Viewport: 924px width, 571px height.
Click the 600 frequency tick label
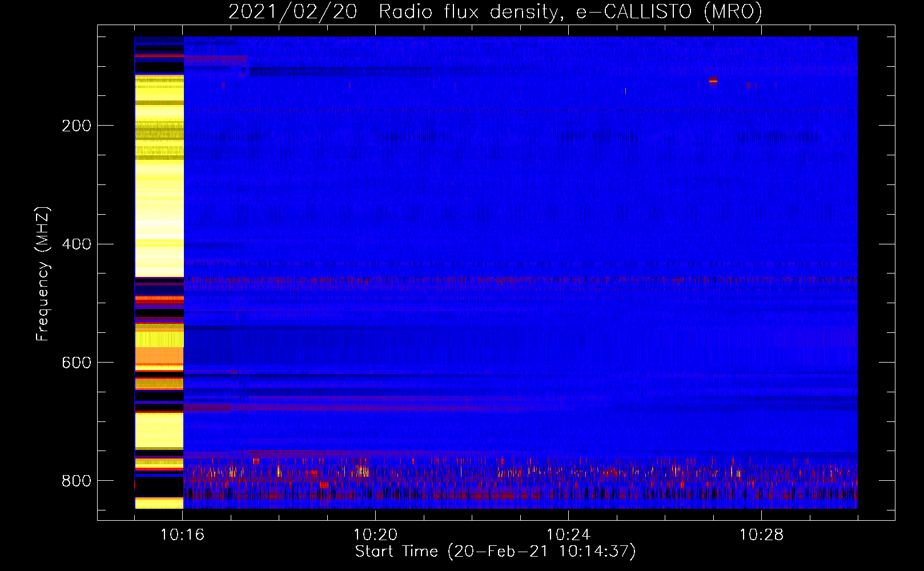pyautogui.click(x=77, y=363)
